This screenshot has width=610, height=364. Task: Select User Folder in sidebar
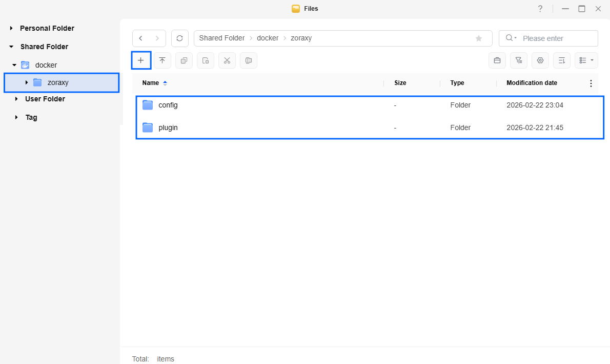coord(45,99)
